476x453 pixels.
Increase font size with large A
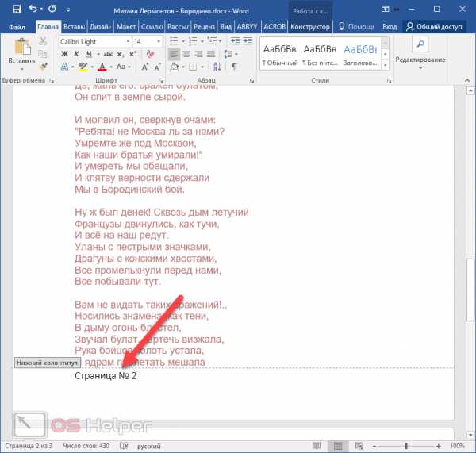(x=144, y=67)
